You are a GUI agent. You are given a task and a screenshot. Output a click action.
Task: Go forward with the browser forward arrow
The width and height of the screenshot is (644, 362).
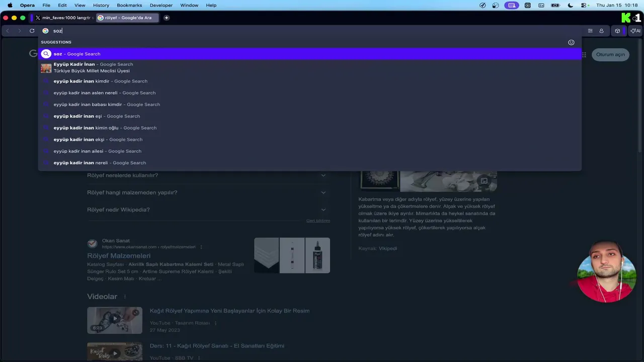(x=20, y=31)
